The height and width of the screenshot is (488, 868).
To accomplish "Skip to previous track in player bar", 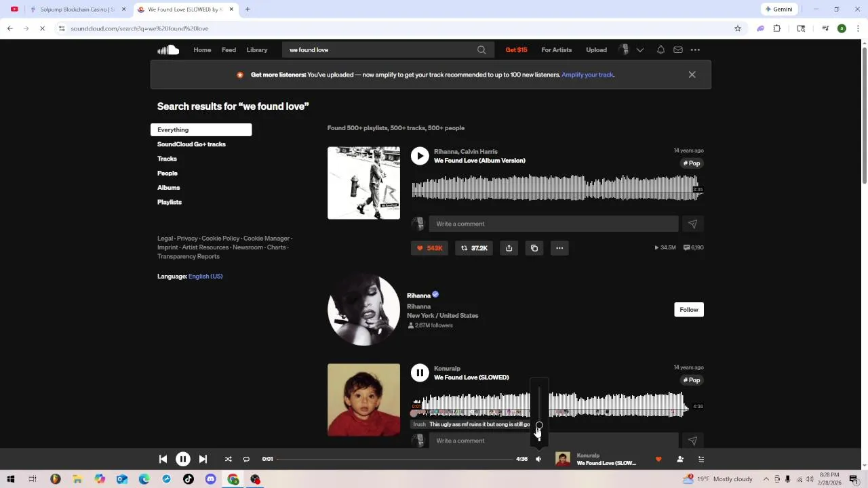I will pos(163,459).
